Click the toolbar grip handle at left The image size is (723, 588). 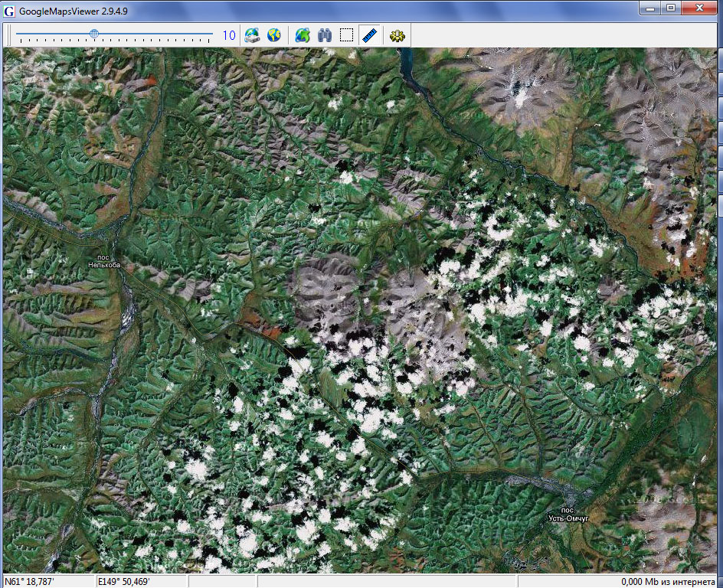(7, 35)
